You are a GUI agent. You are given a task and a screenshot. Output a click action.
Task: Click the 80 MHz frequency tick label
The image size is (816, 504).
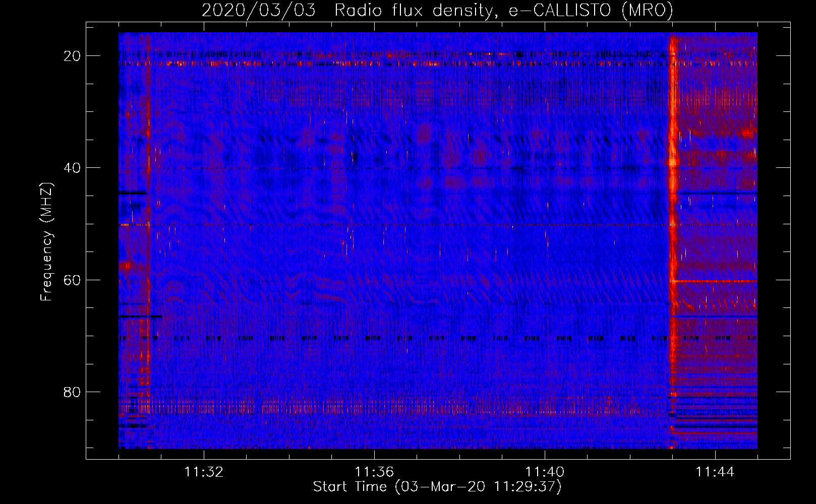tap(72, 392)
